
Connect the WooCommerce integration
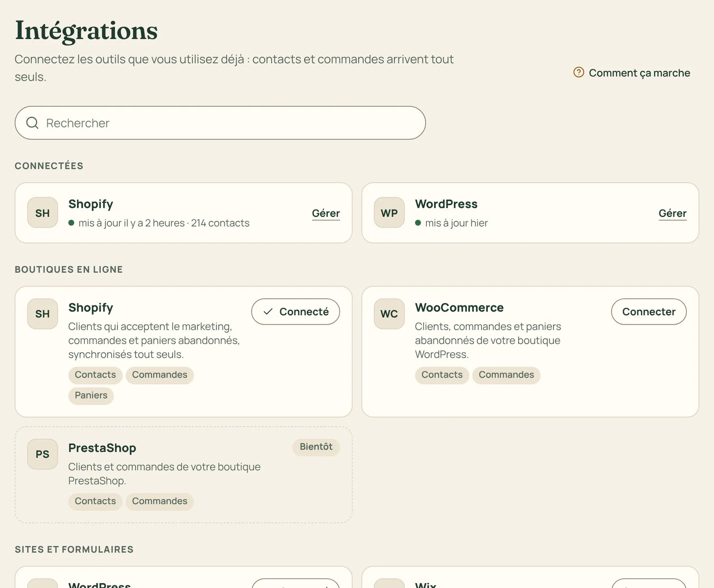coord(649,312)
